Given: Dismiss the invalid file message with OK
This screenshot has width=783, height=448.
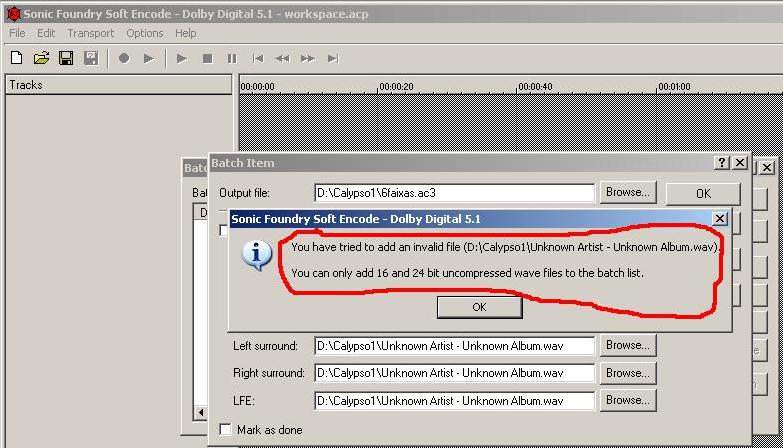Looking at the screenshot, I should (479, 307).
